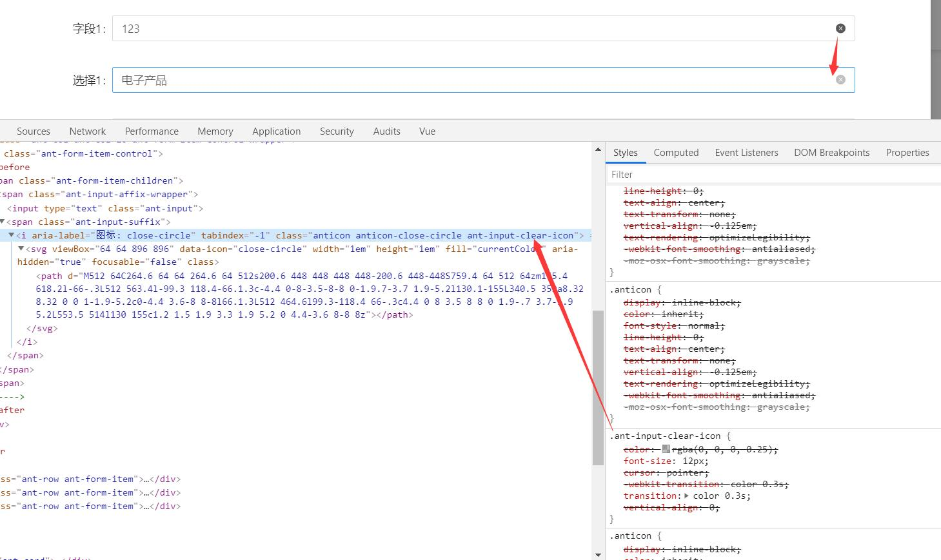941x560 pixels.
Task: Expand the transition property value triangle
Action: point(686,496)
